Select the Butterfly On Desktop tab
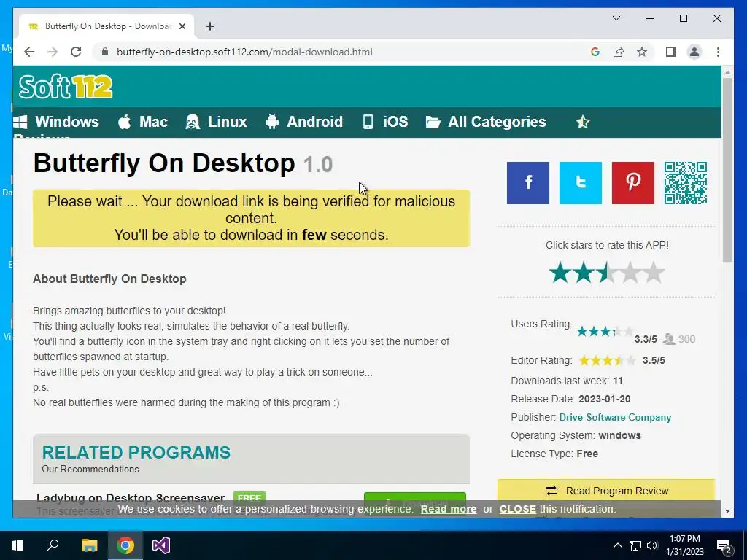 107,26
